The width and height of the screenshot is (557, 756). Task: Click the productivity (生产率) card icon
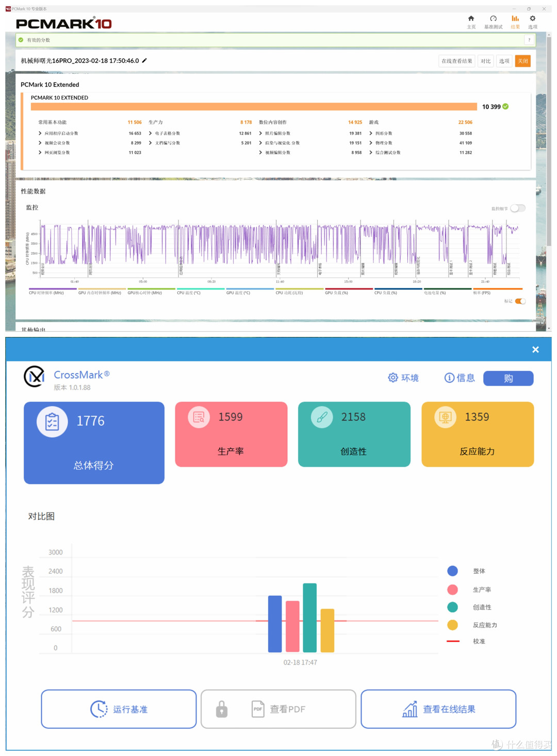(199, 417)
